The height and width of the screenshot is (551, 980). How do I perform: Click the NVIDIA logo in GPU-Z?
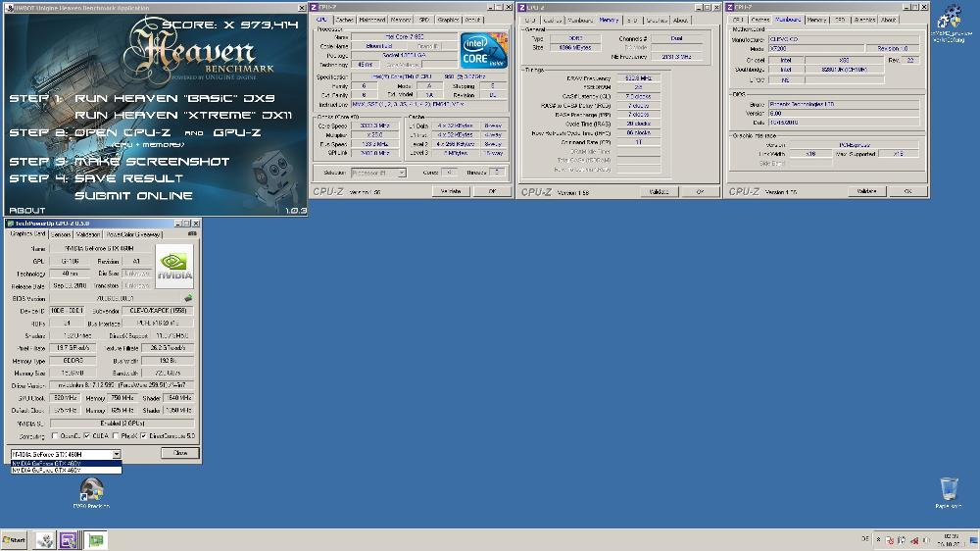[174, 267]
